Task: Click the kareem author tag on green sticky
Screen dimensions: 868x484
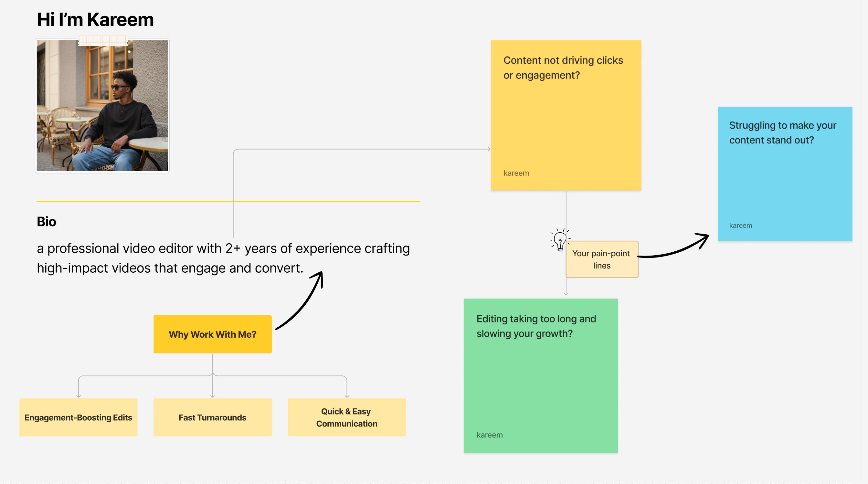Action: point(489,435)
